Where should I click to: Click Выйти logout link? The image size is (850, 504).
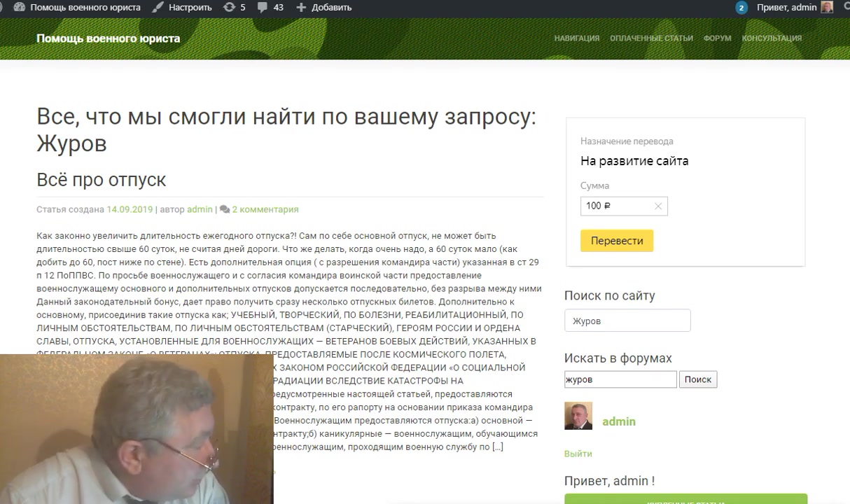point(578,454)
